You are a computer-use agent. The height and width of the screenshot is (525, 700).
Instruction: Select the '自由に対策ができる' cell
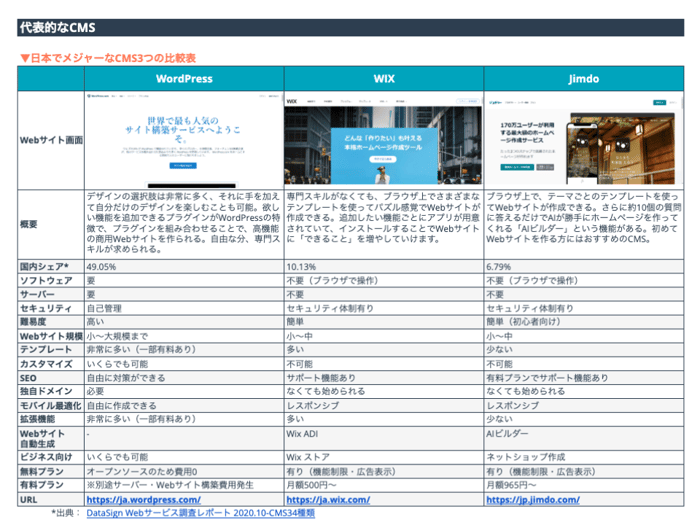[x=126, y=378]
